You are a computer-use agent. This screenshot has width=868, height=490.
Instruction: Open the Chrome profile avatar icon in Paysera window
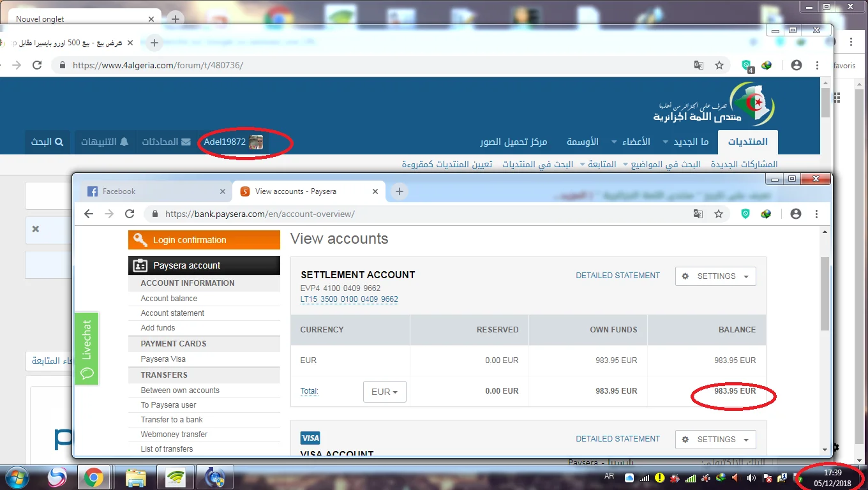point(795,214)
